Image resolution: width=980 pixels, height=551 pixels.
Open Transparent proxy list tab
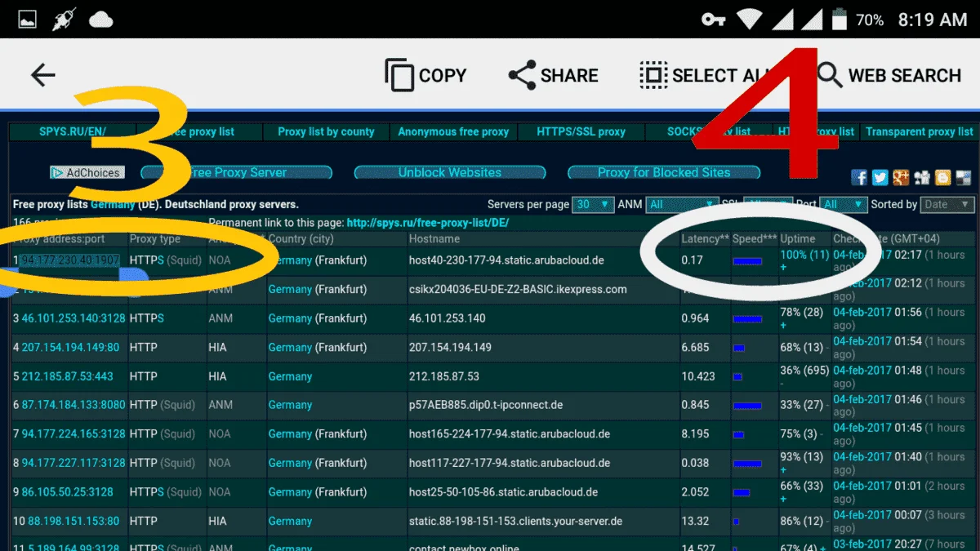tap(920, 131)
